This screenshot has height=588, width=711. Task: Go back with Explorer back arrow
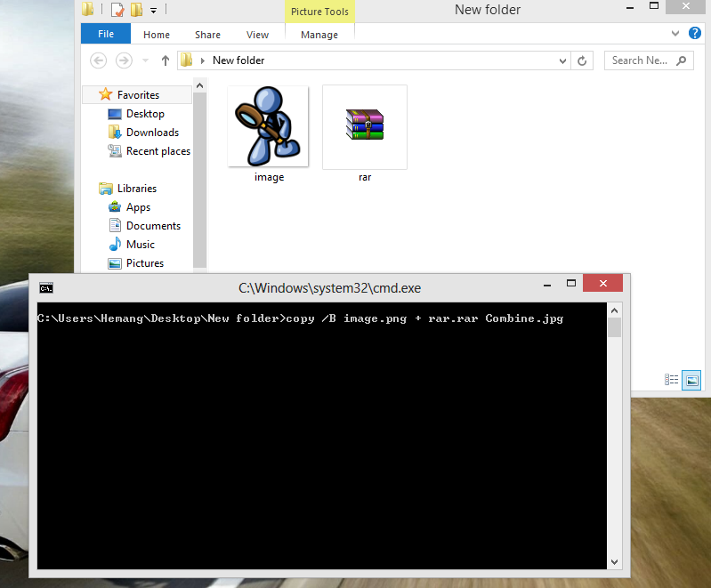pyautogui.click(x=99, y=60)
